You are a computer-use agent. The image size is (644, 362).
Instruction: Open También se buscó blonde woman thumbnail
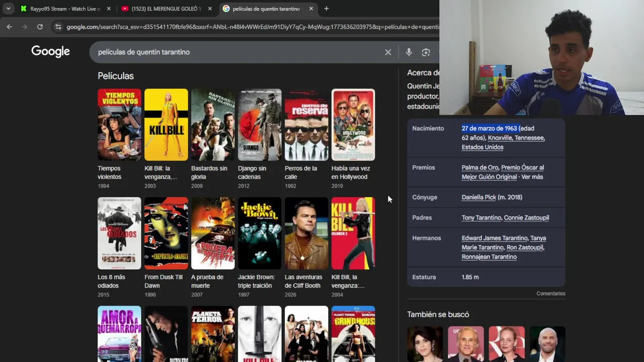coord(507,344)
